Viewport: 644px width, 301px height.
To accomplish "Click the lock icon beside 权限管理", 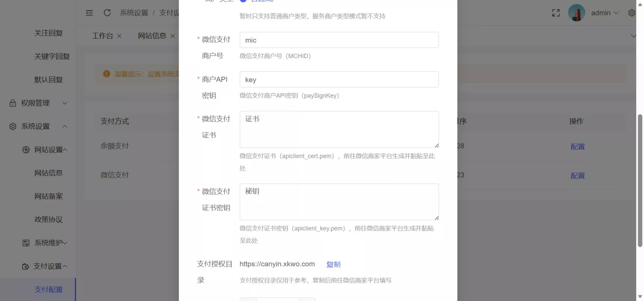I will click(x=13, y=103).
